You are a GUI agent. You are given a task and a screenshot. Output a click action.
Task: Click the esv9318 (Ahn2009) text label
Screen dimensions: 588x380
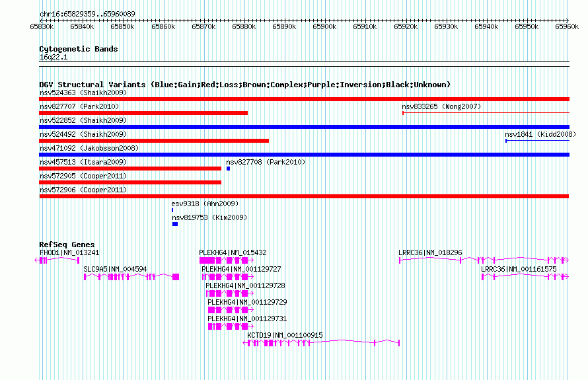point(205,204)
